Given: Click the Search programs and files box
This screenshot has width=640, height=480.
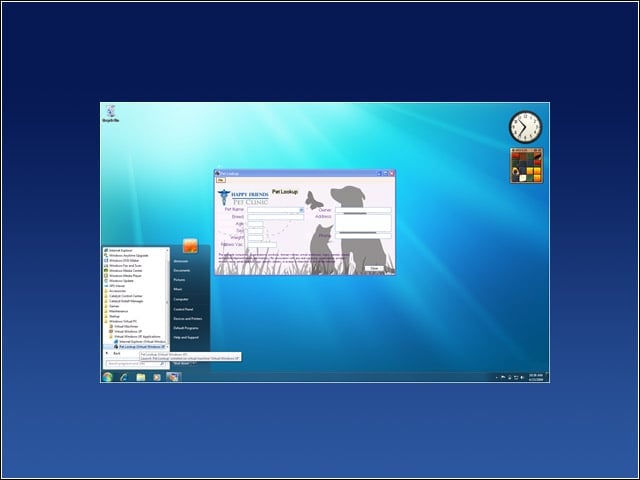Looking at the screenshot, I should pyautogui.click(x=135, y=363).
